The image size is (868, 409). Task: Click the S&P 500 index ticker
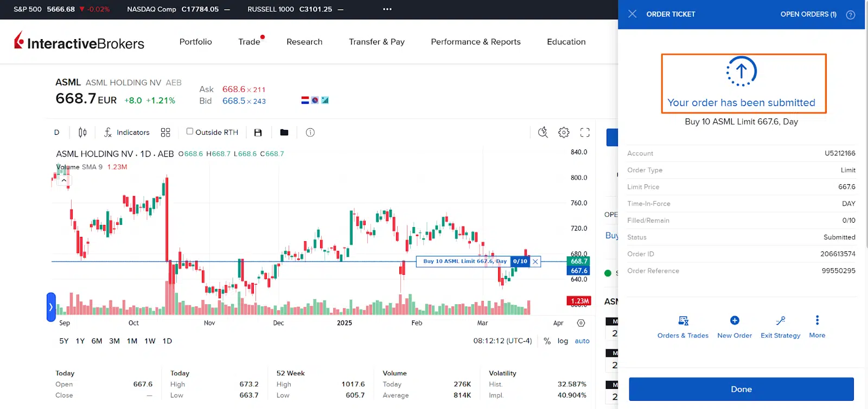[x=61, y=9]
